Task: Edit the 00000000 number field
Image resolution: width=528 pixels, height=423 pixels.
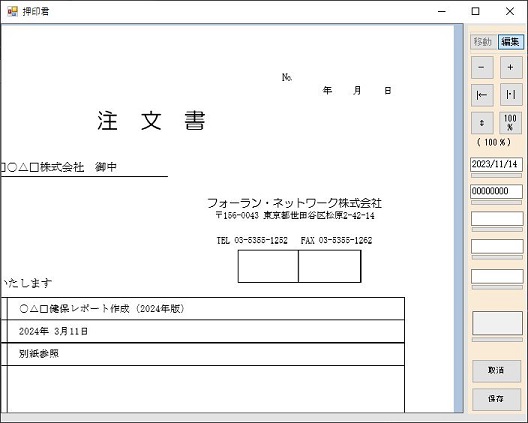Action: click(496, 191)
